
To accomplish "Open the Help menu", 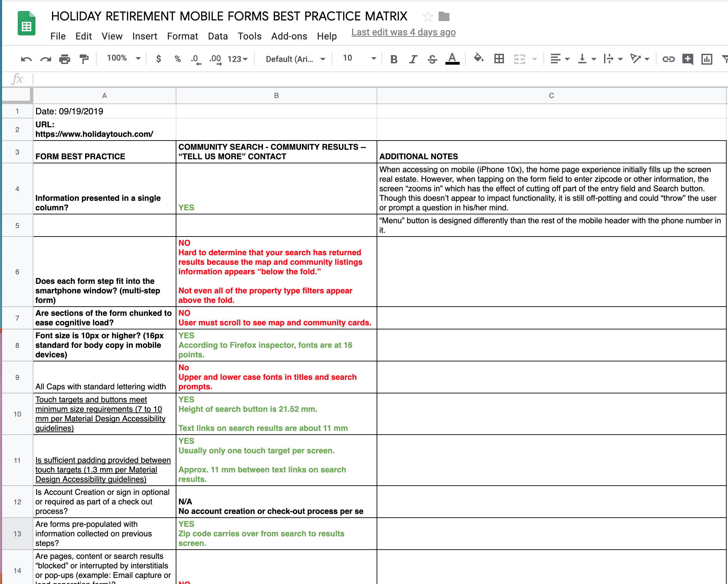I will 327,36.
